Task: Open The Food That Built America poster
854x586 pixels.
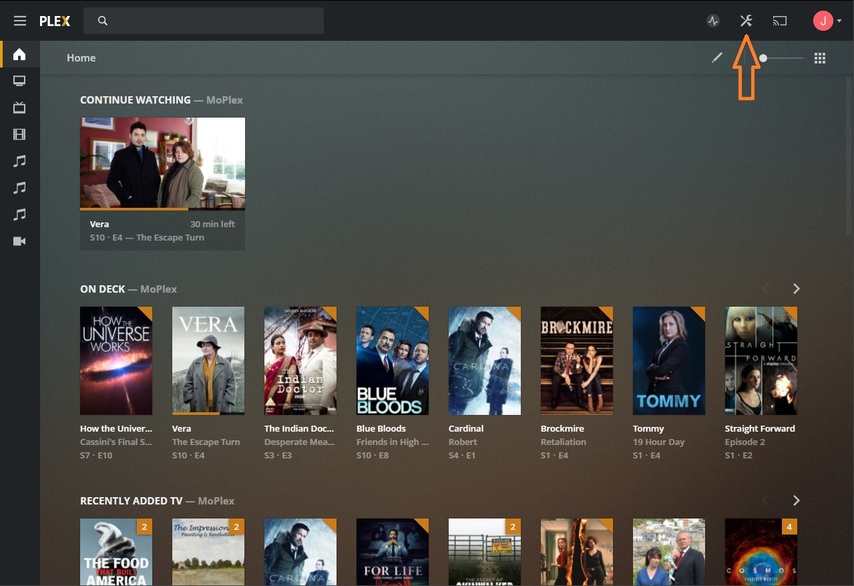Action: [116, 552]
